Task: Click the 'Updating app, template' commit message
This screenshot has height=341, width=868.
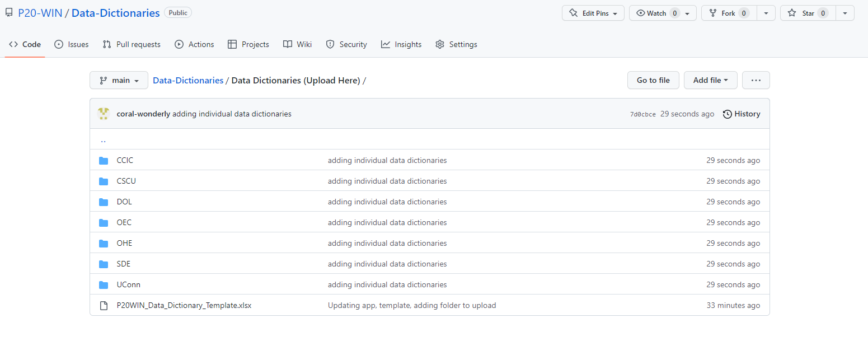Action: click(412, 305)
